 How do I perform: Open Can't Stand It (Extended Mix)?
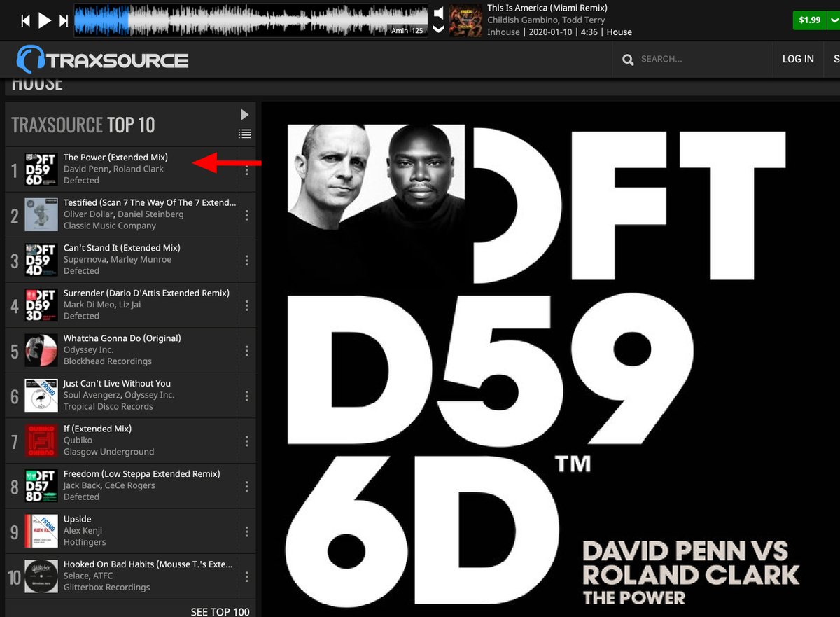pyautogui.click(x=122, y=248)
